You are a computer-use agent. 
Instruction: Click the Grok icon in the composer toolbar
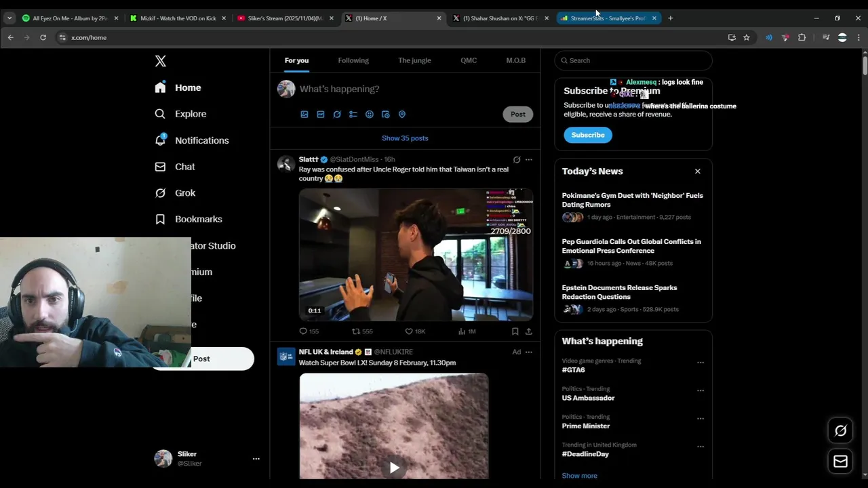click(337, 115)
